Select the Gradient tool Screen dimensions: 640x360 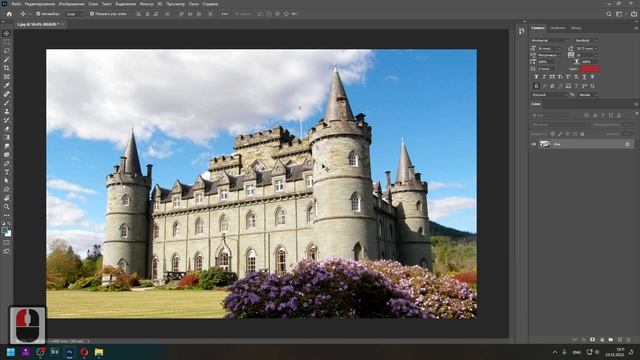tap(7, 138)
